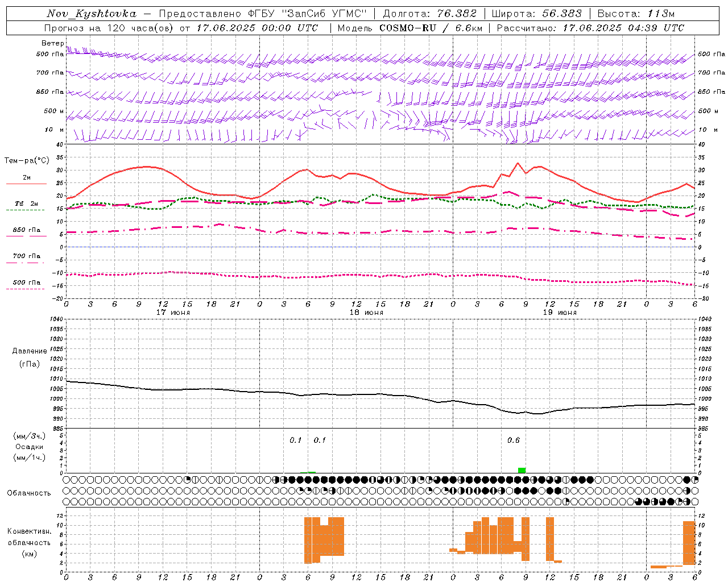This screenshot has width=728, height=582.
Task: Click the "Конвективн." convective cloud label
Action: [x=29, y=531]
